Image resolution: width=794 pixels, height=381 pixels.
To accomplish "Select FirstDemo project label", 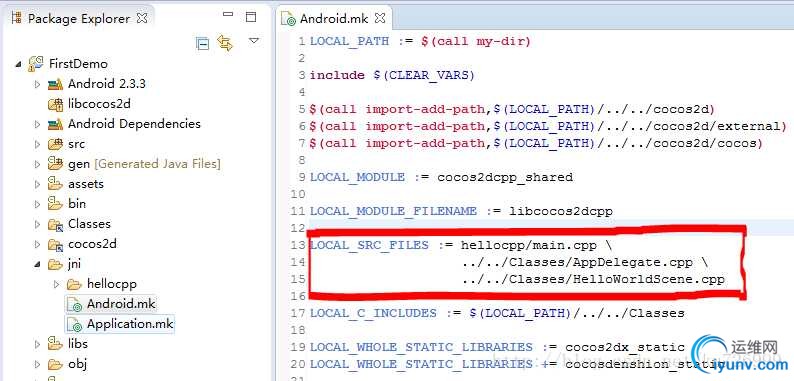I will click(x=78, y=64).
